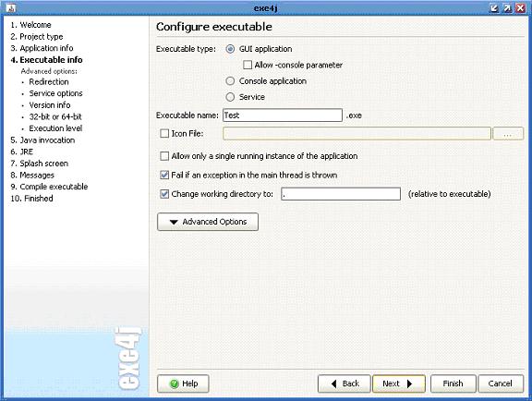Select the Service executable type
The width and height of the screenshot is (532, 401).
(230, 97)
